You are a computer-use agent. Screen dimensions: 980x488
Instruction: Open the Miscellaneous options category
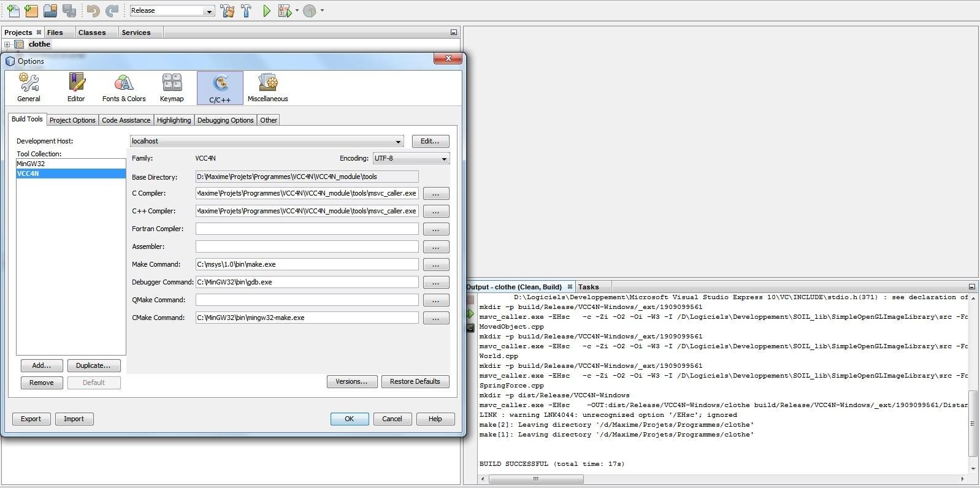[267, 88]
